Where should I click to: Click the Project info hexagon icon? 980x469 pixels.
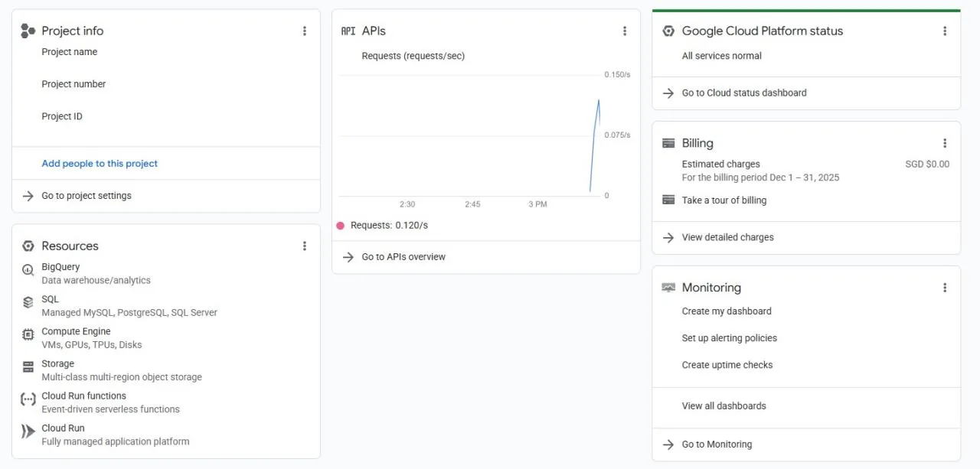pos(28,31)
